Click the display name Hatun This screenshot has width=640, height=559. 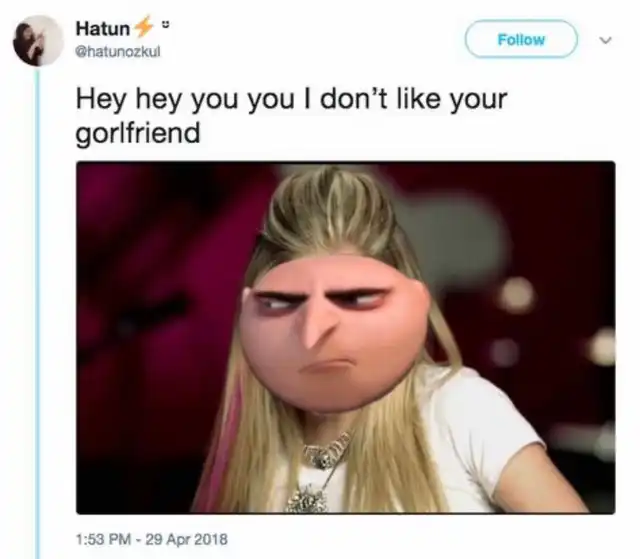coord(103,29)
